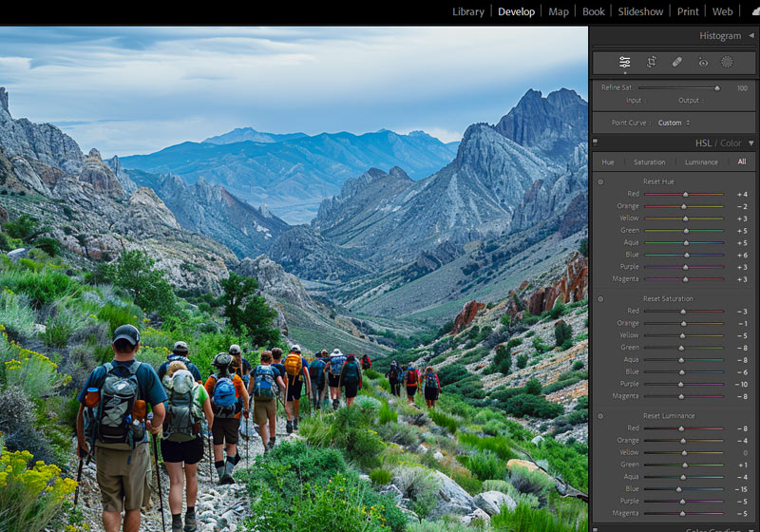Click the Saturation Green value -8
Screen dimensions: 760x532
pos(743,348)
